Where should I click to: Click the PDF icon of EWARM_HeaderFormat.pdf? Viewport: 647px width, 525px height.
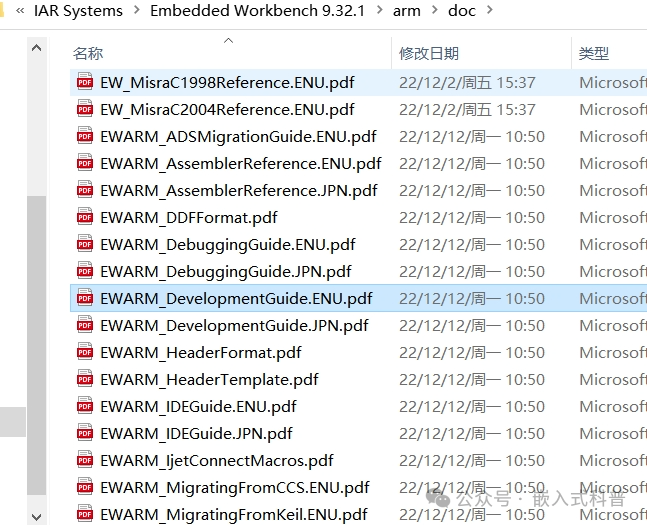[x=85, y=352]
